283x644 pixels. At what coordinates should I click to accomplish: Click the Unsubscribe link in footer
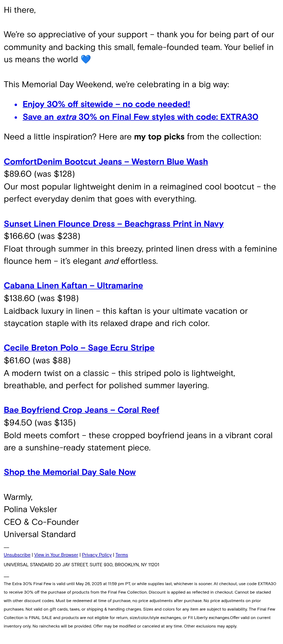[x=17, y=555]
